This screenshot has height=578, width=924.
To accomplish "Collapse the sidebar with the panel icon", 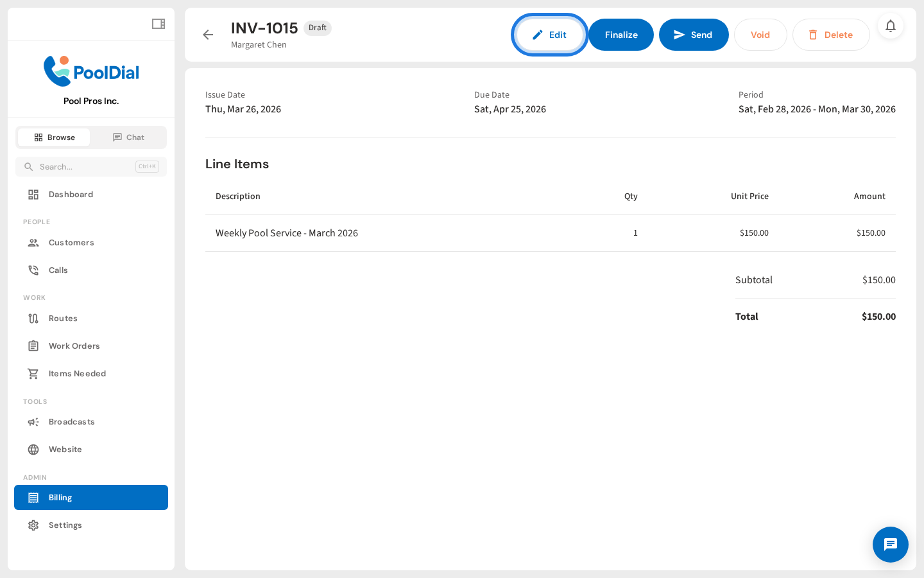I will pyautogui.click(x=158, y=24).
